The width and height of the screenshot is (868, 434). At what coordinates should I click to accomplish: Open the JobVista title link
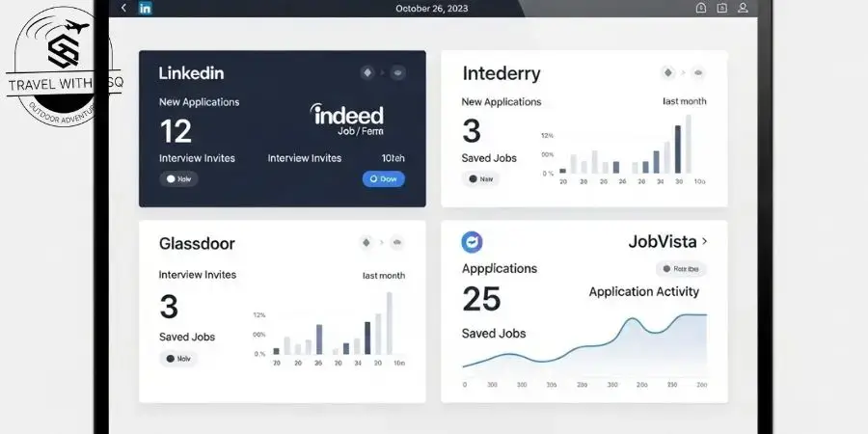coord(663,241)
